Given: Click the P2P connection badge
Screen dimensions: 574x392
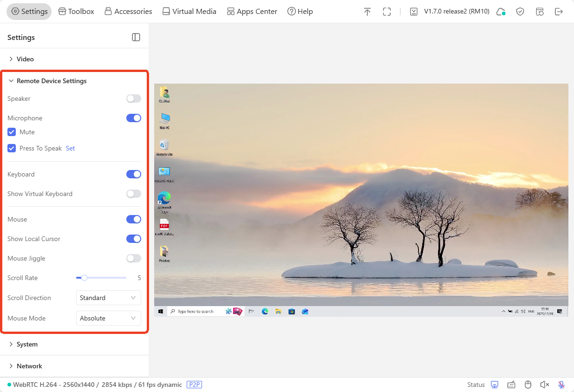Looking at the screenshot, I should [194, 385].
